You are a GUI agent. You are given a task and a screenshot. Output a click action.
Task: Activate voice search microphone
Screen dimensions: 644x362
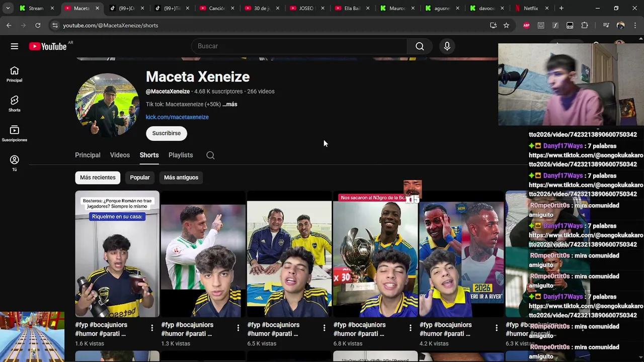click(x=447, y=46)
